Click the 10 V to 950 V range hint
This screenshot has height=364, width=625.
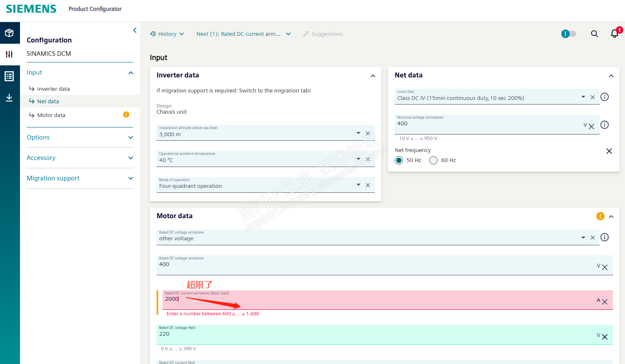418,138
